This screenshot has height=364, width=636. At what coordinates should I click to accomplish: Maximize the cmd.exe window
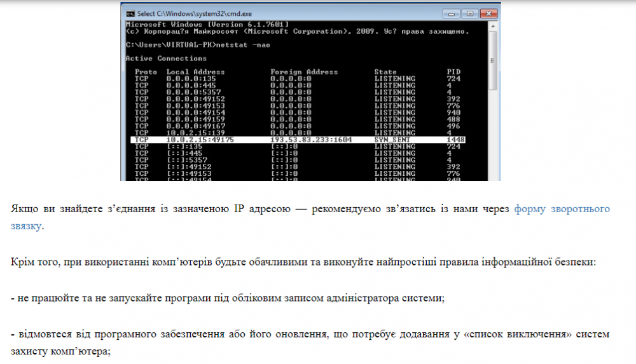(470, 13)
